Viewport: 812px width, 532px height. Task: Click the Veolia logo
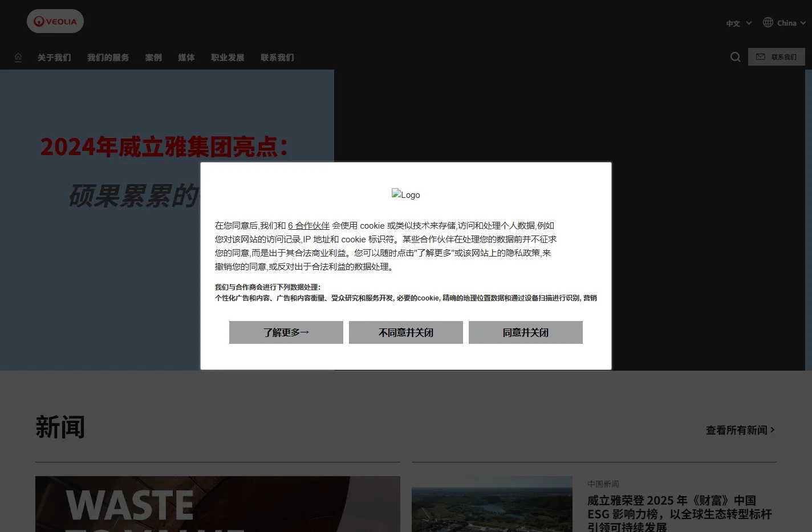(x=55, y=21)
